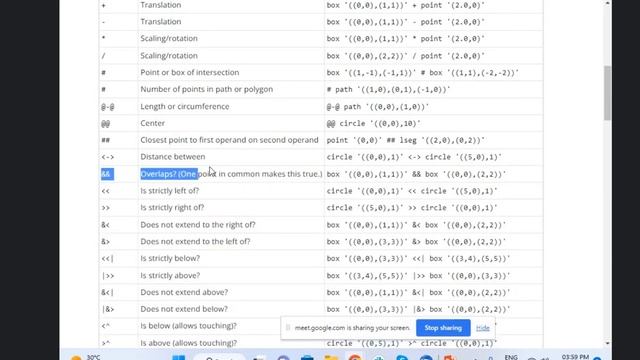Click the '@@ circle' example code

373,123
